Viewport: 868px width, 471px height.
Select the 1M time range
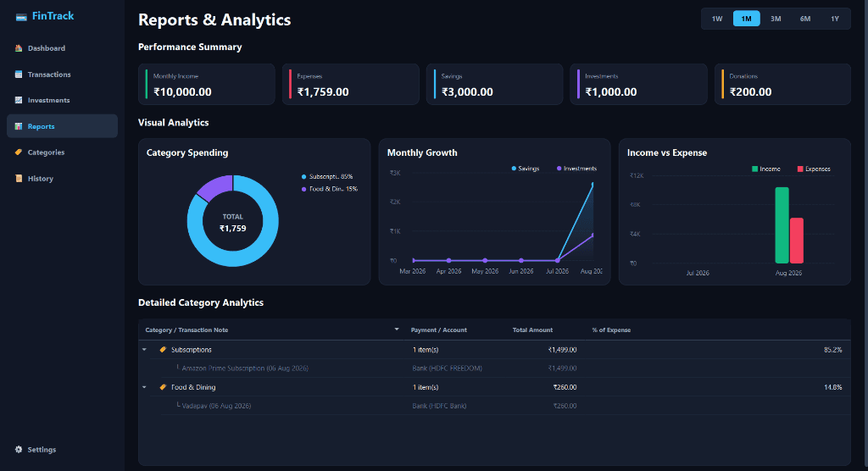746,19
